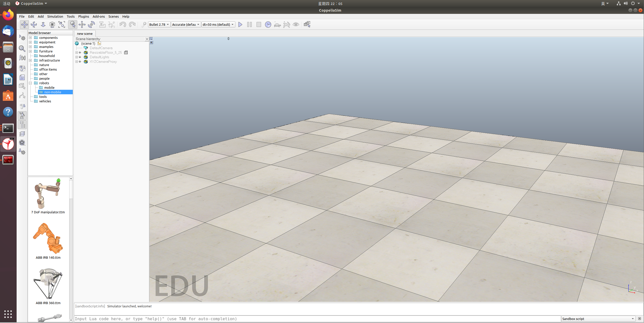644x323 pixels.
Task: Activate the object shift/translate tool
Action: pyautogui.click(x=82, y=24)
